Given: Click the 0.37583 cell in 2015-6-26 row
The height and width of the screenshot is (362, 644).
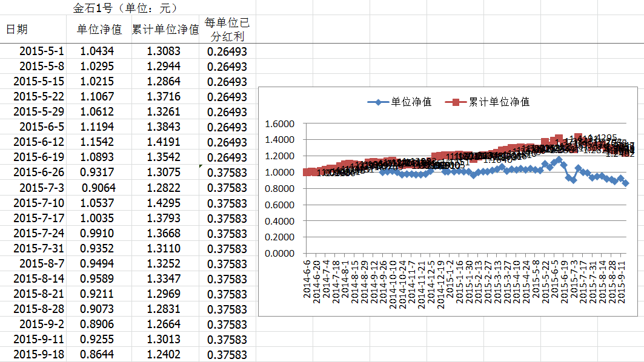Looking at the screenshot, I should point(227,173).
